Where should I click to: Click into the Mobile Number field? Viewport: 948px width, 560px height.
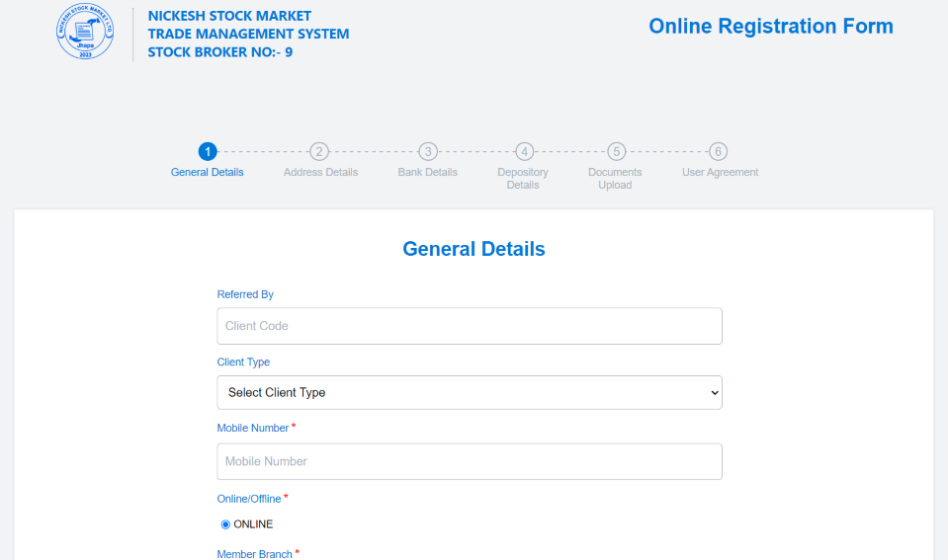click(470, 461)
